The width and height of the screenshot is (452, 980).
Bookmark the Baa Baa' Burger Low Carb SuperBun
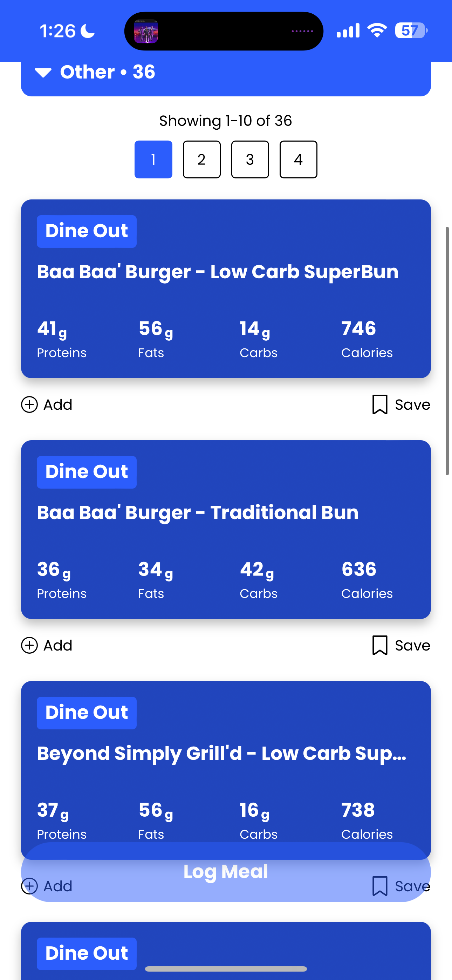380,404
